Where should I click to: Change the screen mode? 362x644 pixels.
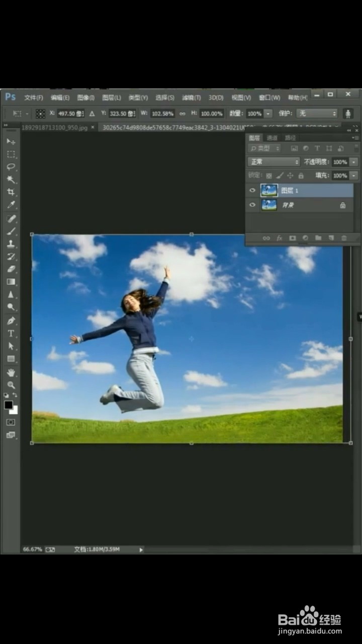[11, 435]
